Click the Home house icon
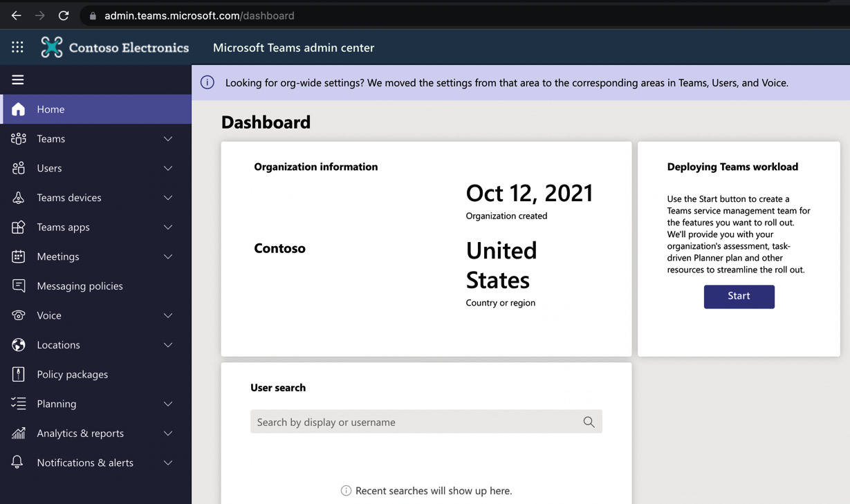This screenshot has width=850, height=504. [x=19, y=109]
